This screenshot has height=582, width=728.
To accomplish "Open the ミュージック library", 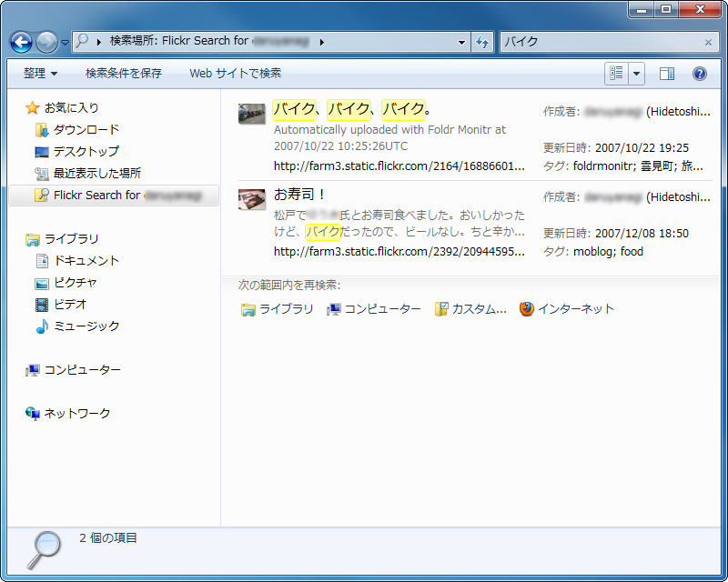I will coord(86,326).
